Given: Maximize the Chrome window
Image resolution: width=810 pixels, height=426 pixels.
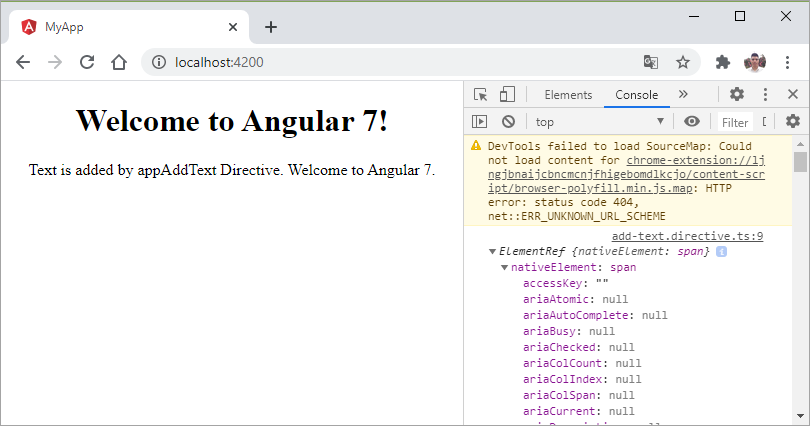Looking at the screenshot, I should pyautogui.click(x=740, y=17).
